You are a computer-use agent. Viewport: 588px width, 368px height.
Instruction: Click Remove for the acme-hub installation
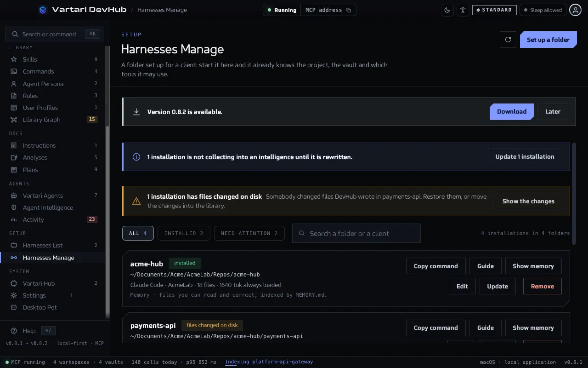[x=543, y=286]
